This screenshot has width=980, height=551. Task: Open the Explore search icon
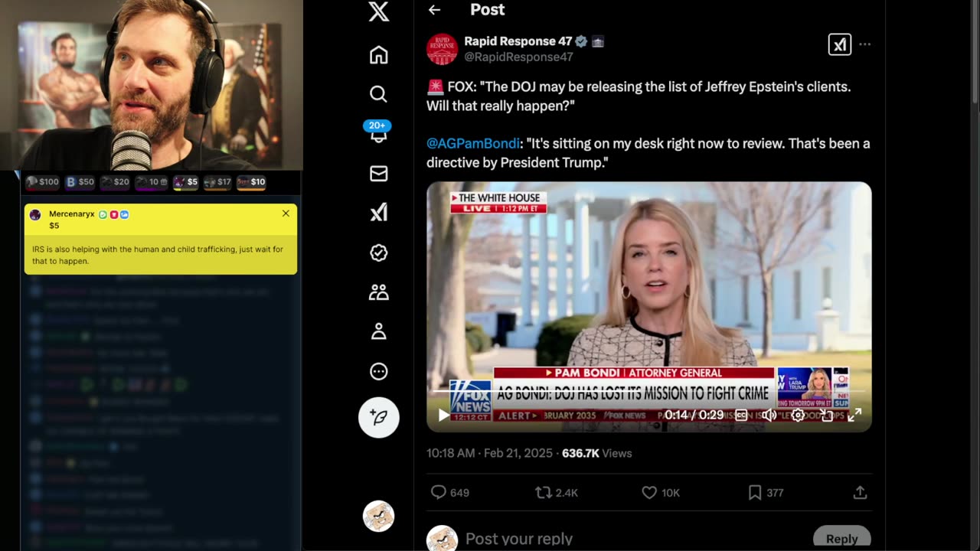coord(378,94)
